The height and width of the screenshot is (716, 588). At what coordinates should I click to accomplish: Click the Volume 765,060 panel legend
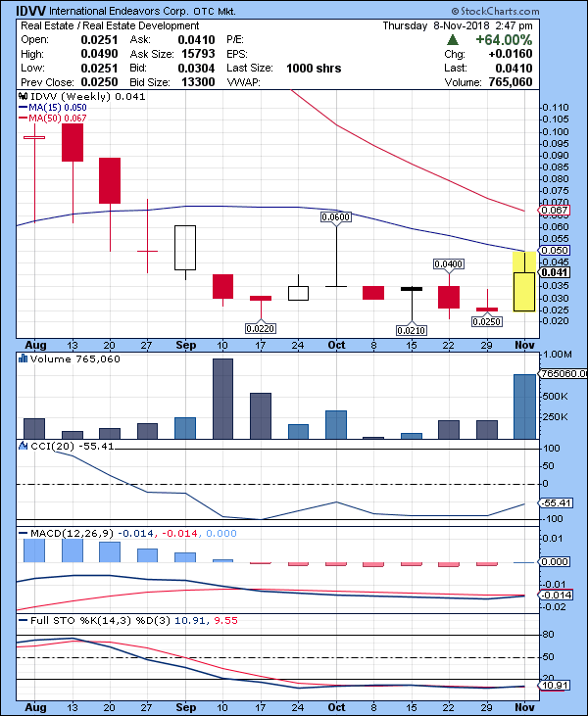click(x=74, y=358)
